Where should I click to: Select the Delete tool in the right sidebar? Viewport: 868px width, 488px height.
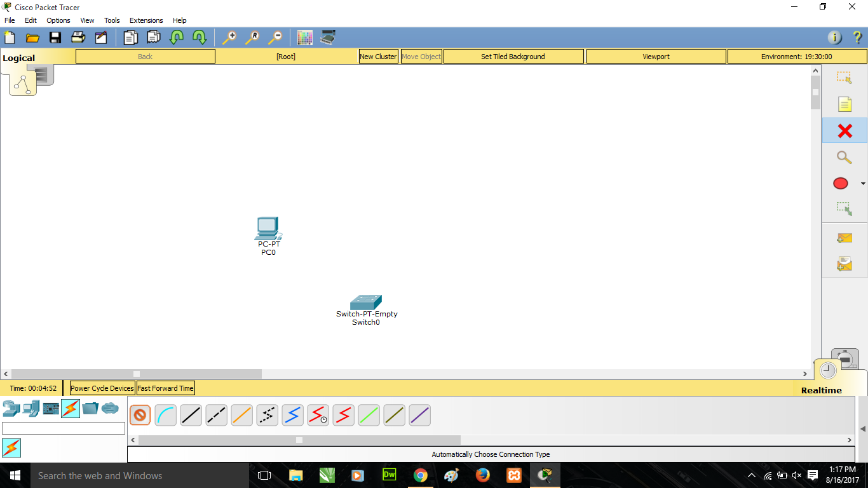pos(844,131)
